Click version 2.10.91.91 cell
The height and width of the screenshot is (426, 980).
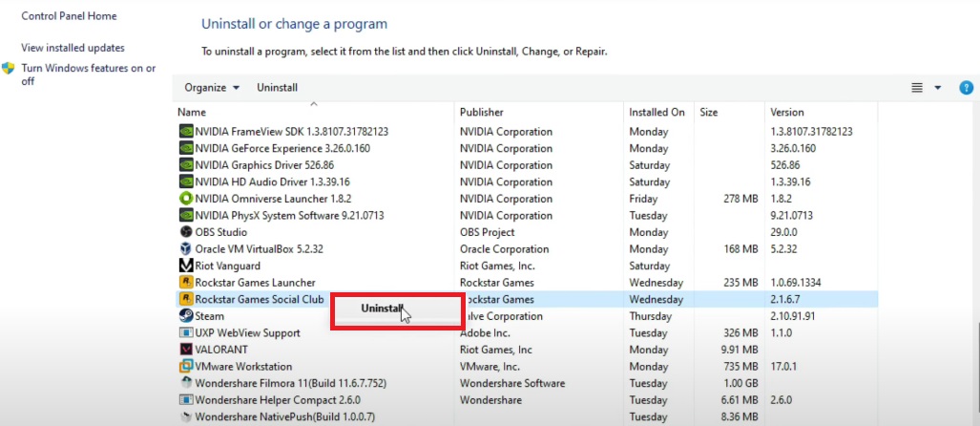coord(793,316)
